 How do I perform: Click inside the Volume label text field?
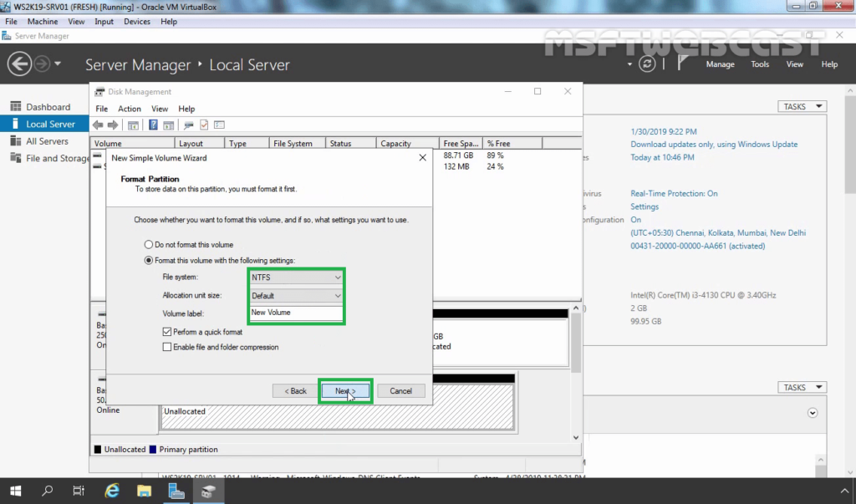click(x=296, y=313)
